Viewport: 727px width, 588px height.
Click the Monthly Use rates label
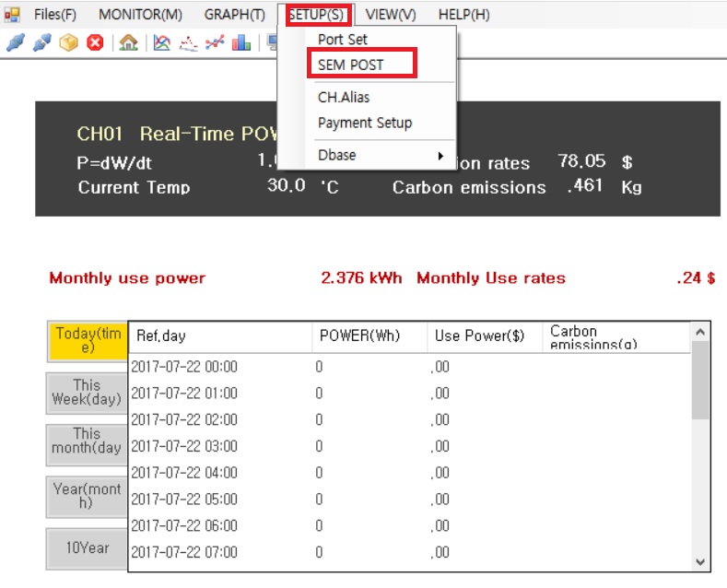pos(491,278)
